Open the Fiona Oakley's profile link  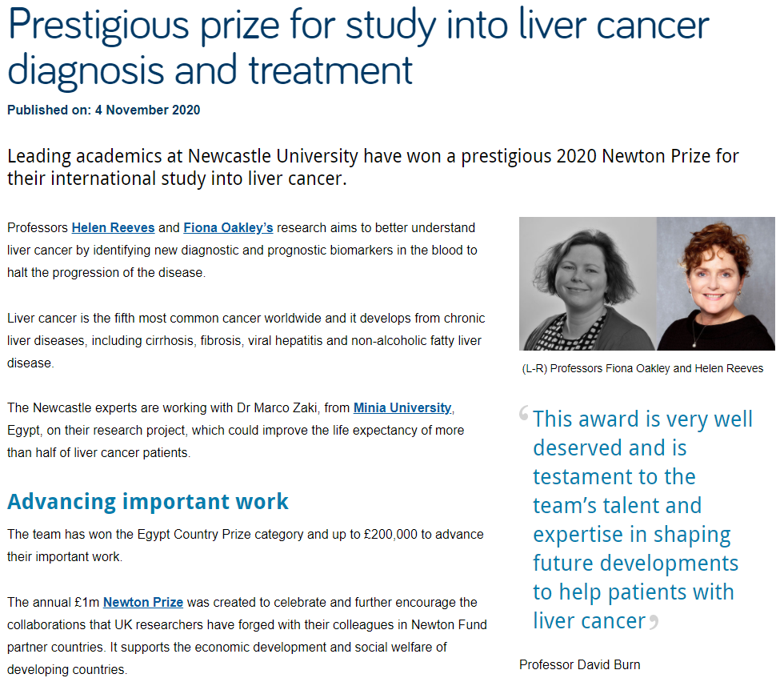(228, 228)
